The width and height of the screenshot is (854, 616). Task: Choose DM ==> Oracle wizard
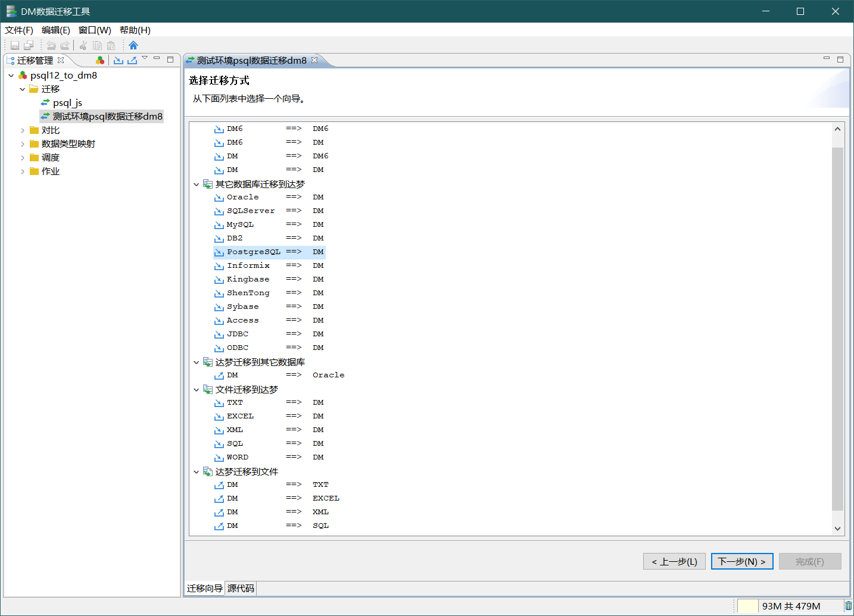pos(279,375)
